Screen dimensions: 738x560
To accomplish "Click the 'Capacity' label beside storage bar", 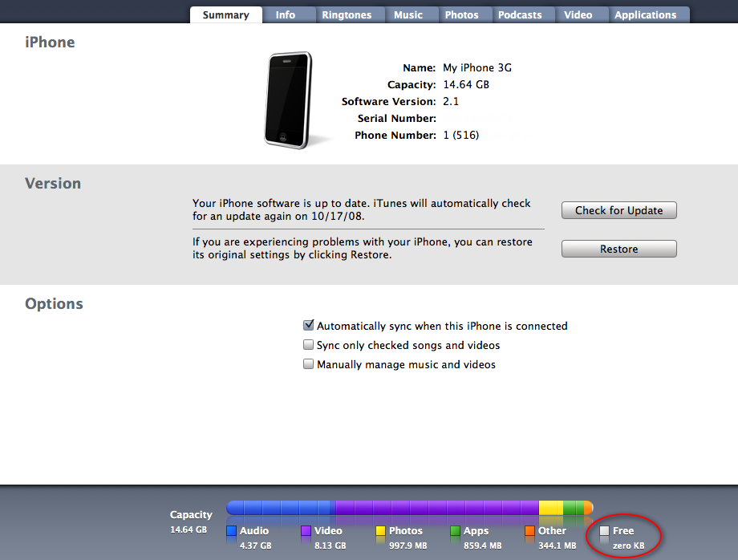I will coord(191,515).
